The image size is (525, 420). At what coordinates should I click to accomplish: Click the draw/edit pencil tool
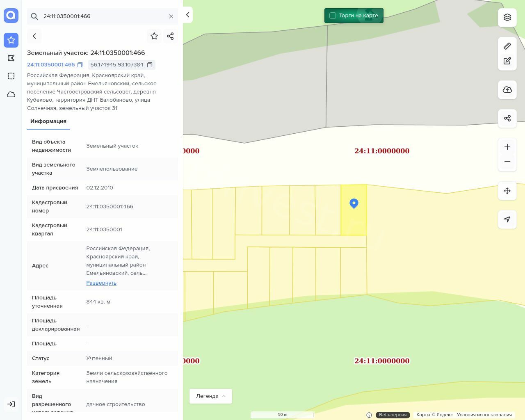click(x=507, y=61)
